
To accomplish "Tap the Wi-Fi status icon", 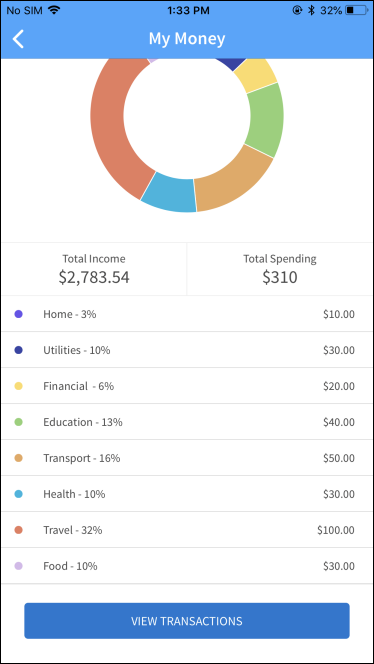I will pos(54,10).
